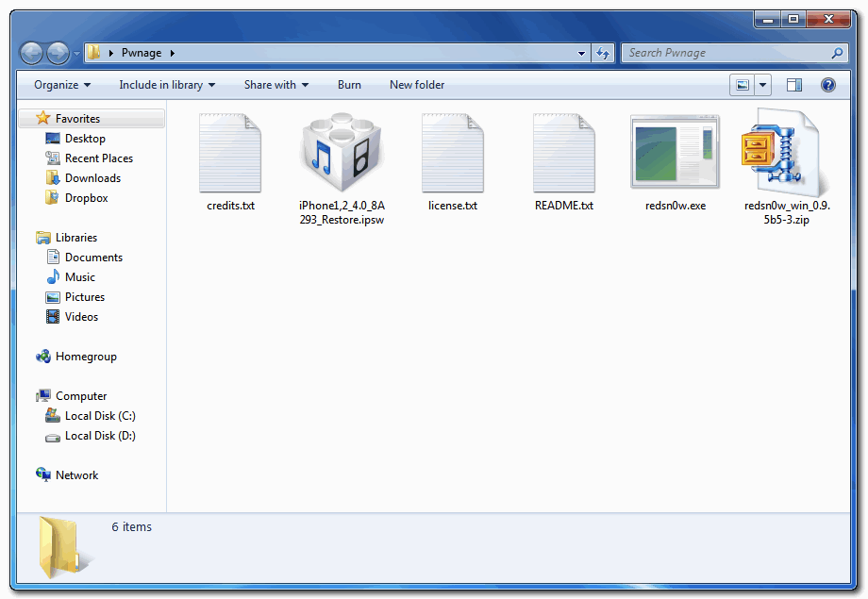
Task: Close the Pwnage Explorer window
Action: click(x=828, y=20)
